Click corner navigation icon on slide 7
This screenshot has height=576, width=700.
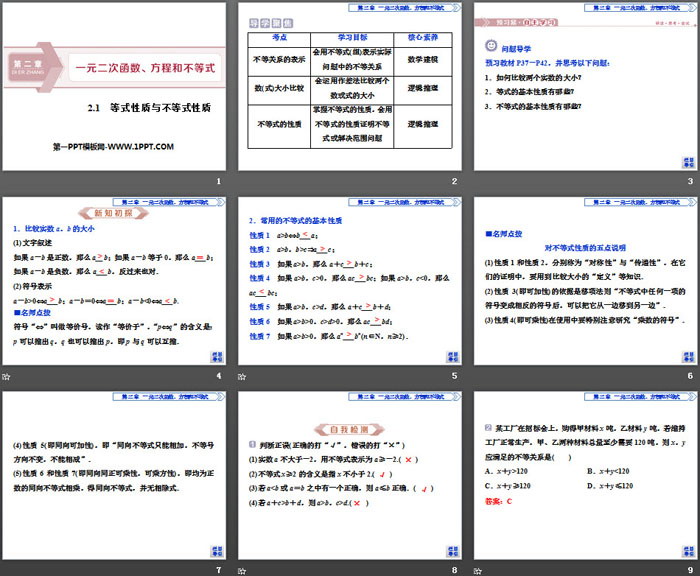tap(217, 551)
